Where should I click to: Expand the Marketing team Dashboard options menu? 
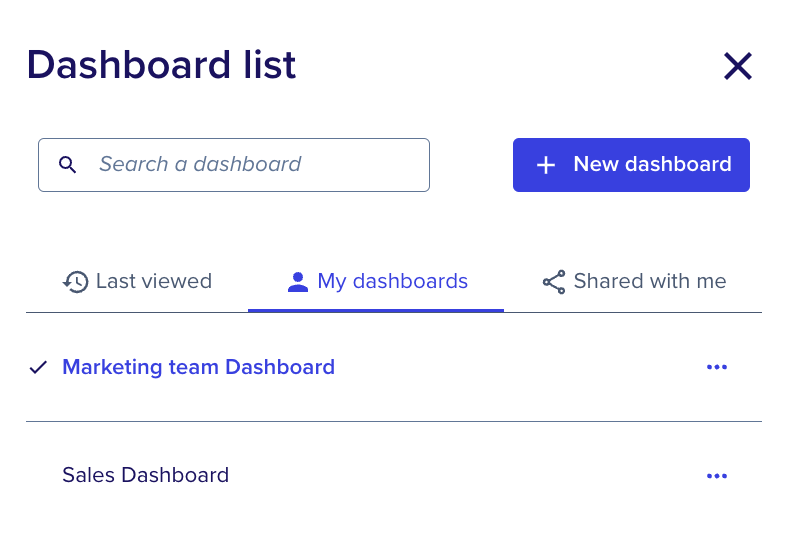tap(717, 367)
